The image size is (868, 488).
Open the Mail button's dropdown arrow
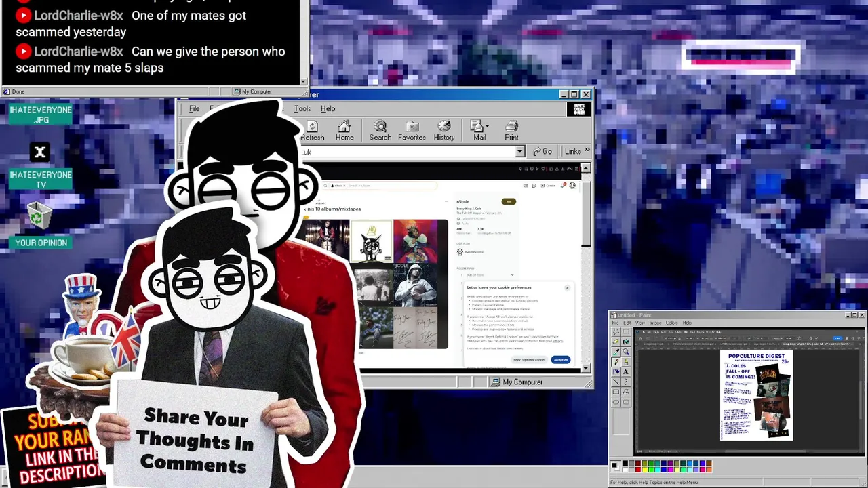[x=487, y=127]
